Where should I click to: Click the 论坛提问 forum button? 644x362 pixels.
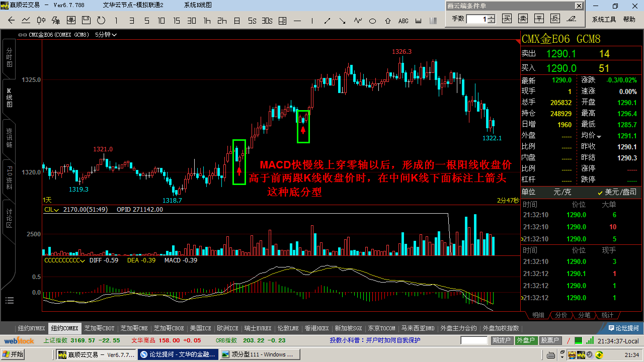click(x=622, y=328)
